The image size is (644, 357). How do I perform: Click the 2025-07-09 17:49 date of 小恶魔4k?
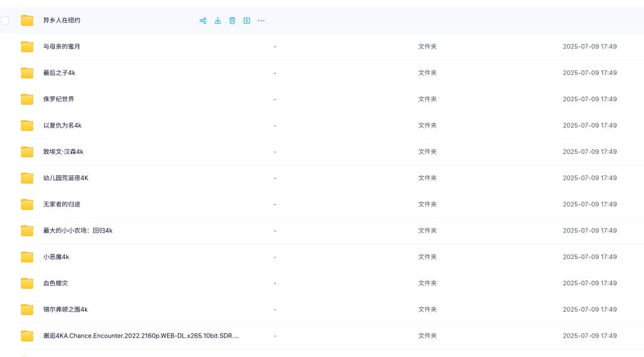[590, 256]
